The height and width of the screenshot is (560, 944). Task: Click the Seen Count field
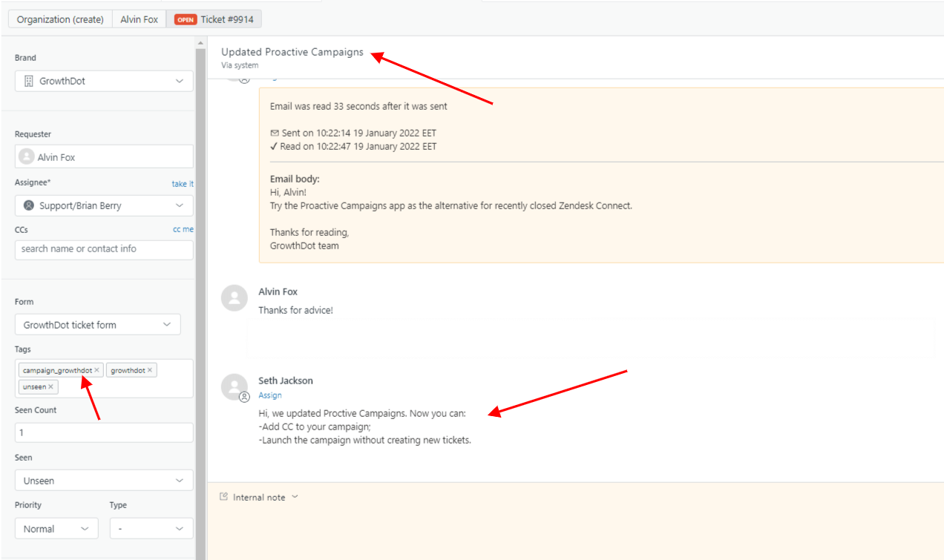(104, 432)
